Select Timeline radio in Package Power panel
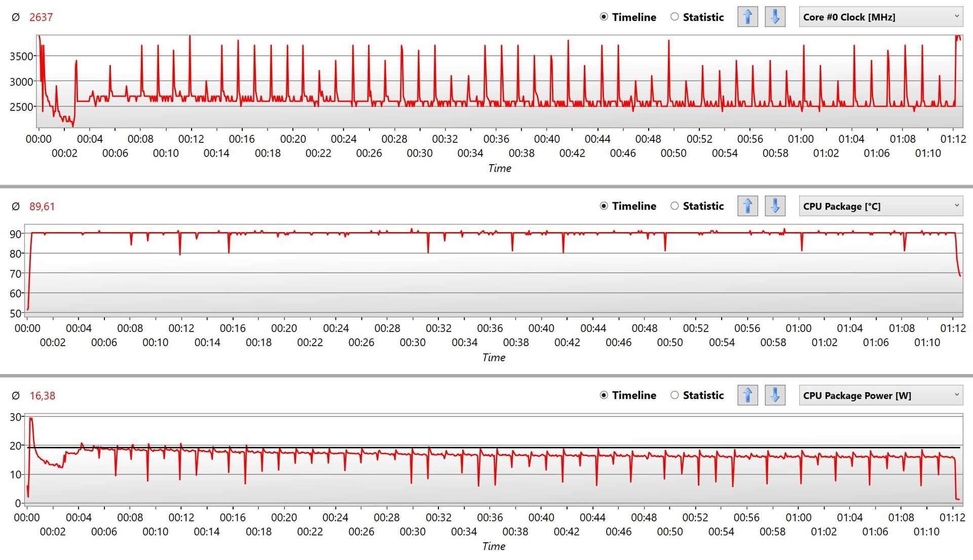 [x=604, y=395]
